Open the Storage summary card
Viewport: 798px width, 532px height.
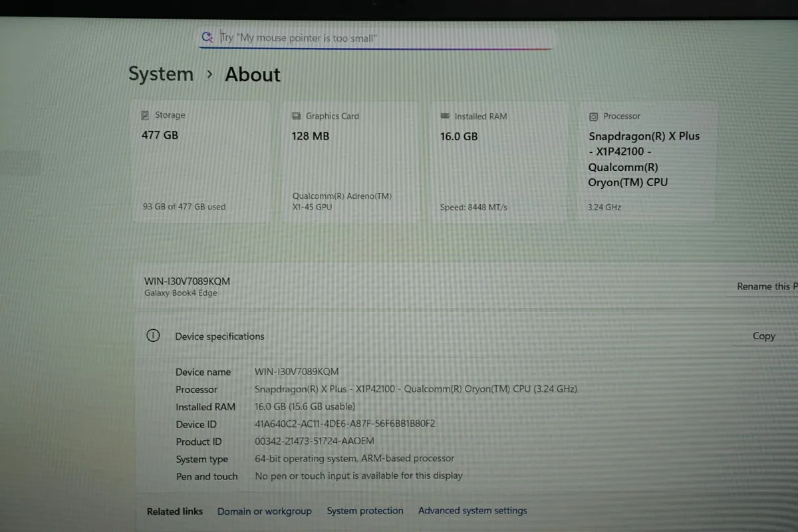tap(199, 160)
